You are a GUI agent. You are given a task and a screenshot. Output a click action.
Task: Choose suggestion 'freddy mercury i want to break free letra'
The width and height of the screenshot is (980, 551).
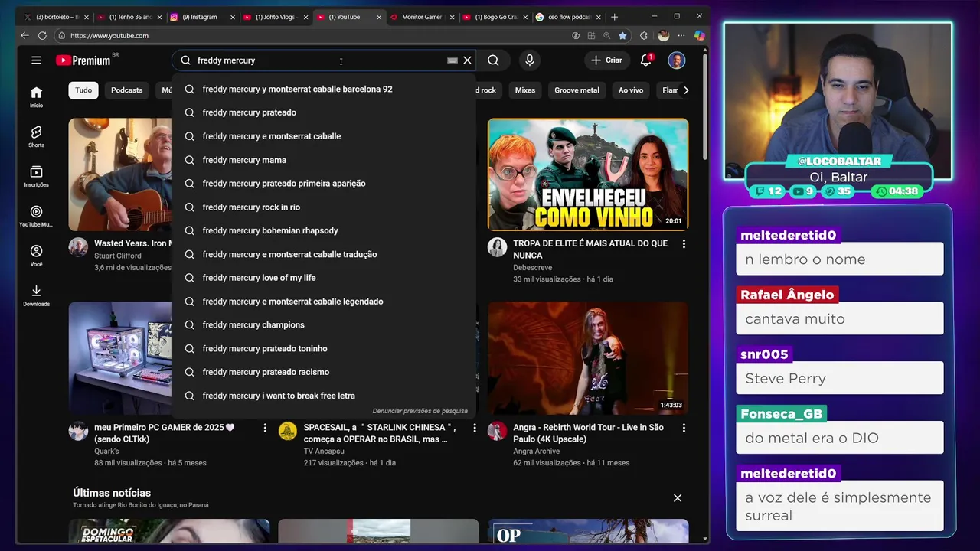tap(324, 396)
